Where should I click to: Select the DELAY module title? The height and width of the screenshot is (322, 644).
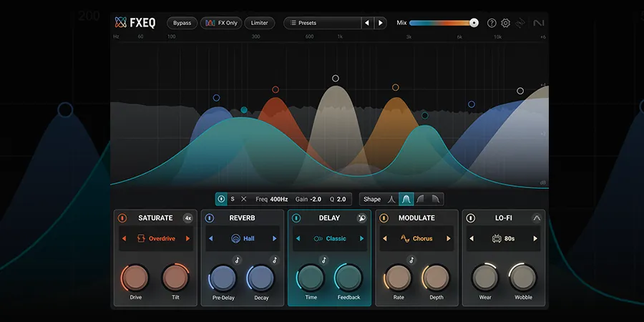point(329,218)
